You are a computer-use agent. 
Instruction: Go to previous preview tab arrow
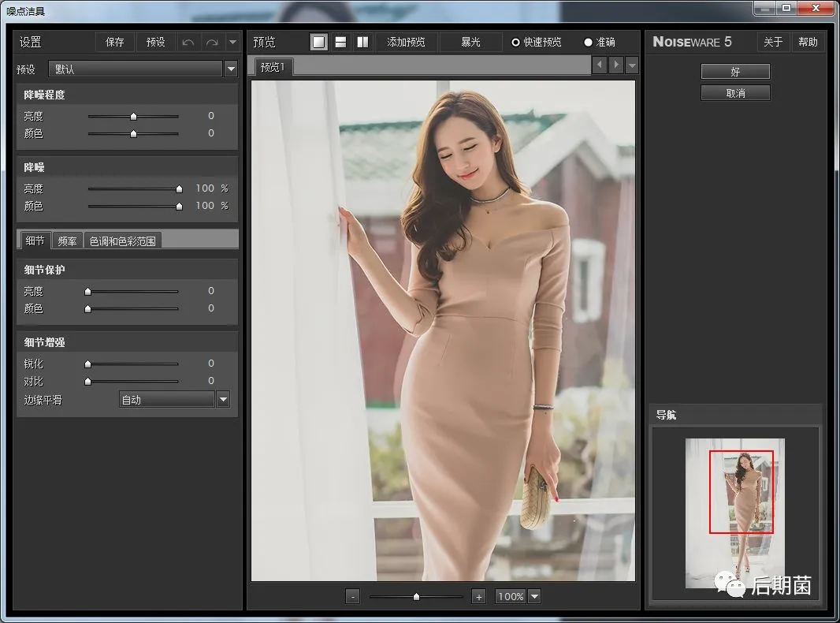[x=600, y=65]
